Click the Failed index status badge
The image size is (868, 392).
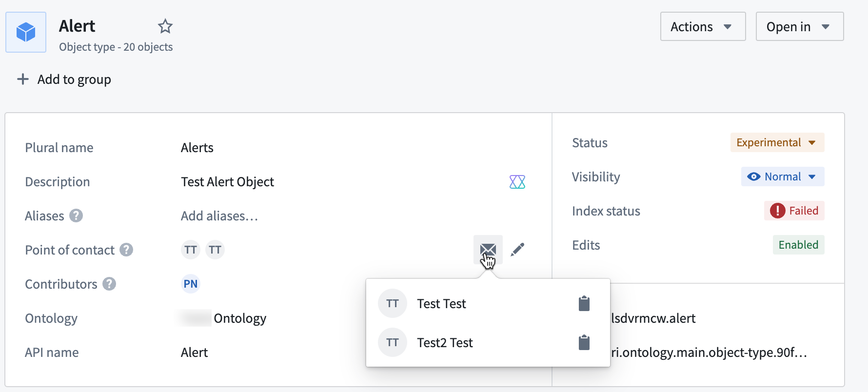pyautogui.click(x=794, y=211)
